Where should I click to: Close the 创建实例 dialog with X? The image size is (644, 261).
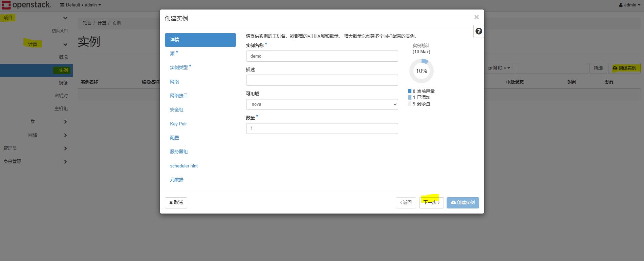pos(476,17)
